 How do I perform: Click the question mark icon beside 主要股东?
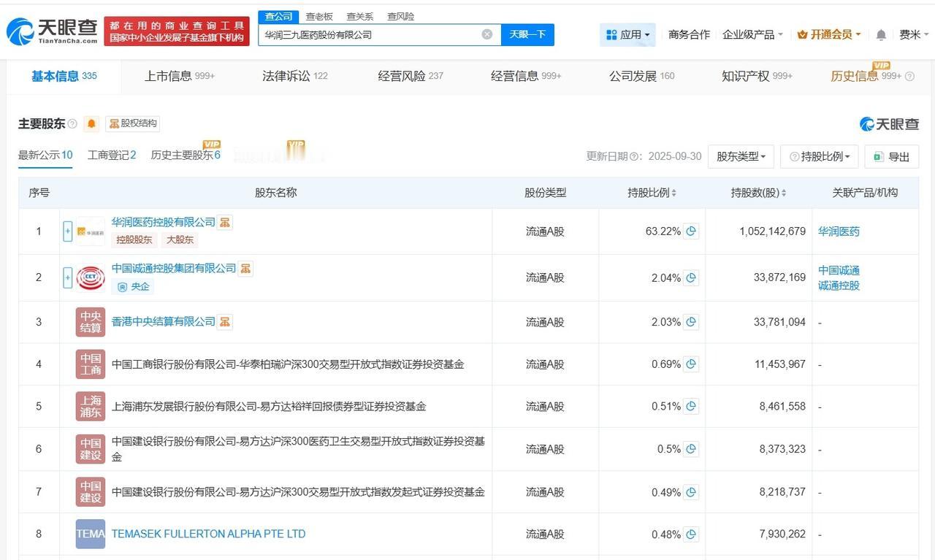[x=72, y=124]
